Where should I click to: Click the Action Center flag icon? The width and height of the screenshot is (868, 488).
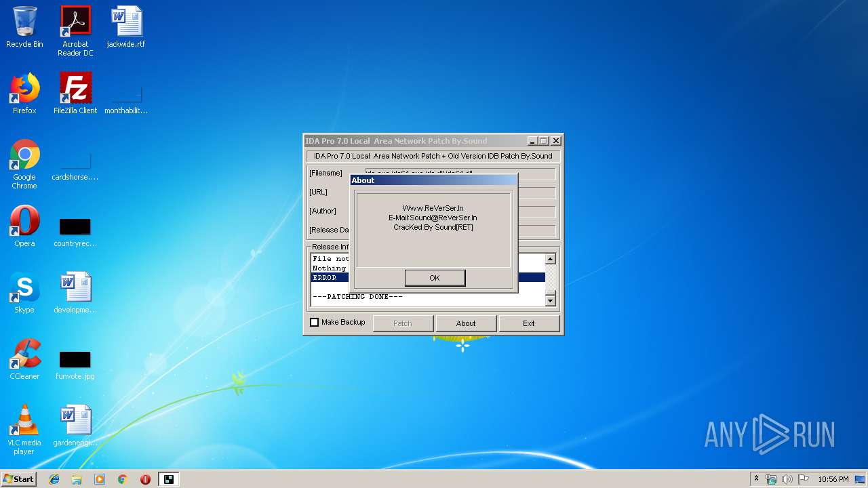tap(803, 479)
